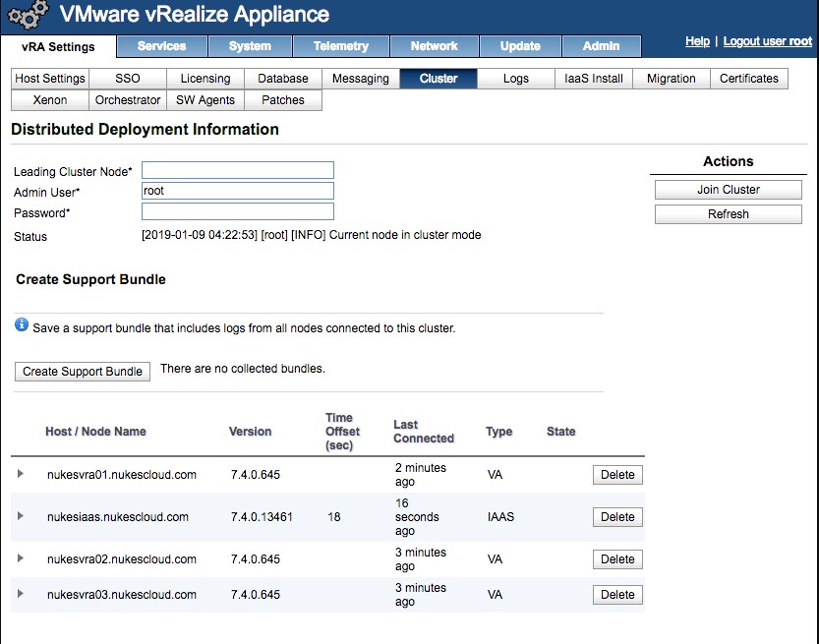Click the VMware gears logo icon
This screenshot has width=819, height=644.
tap(29, 15)
